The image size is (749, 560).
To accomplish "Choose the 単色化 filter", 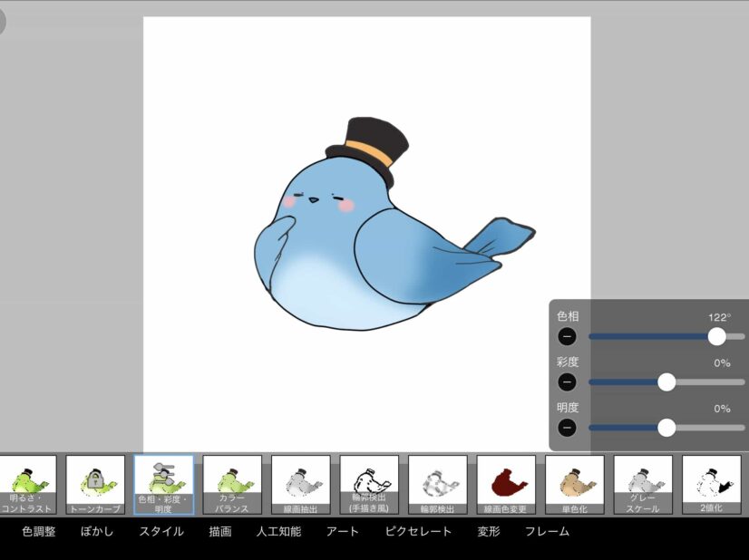I will click(x=574, y=485).
